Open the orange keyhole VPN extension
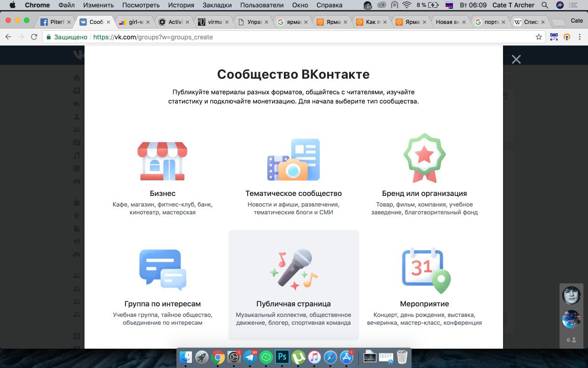Screen dimensions: 588x368 [x=567, y=37]
